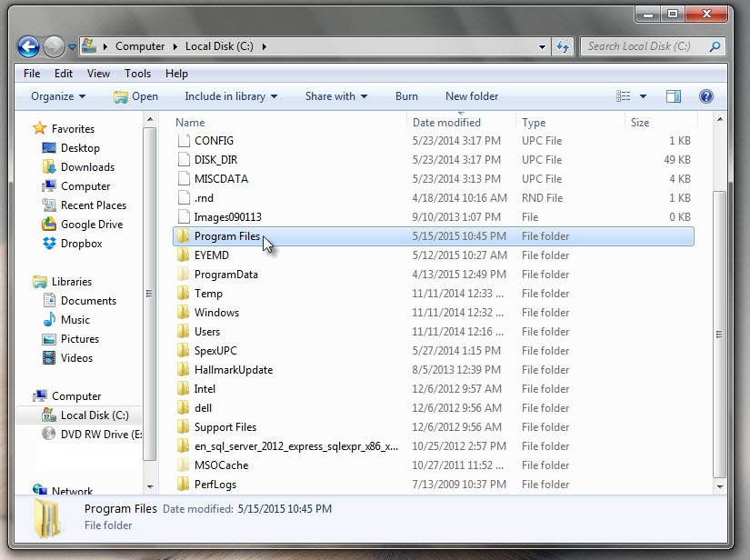Click the refresh icon beside the address bar

pos(563,46)
